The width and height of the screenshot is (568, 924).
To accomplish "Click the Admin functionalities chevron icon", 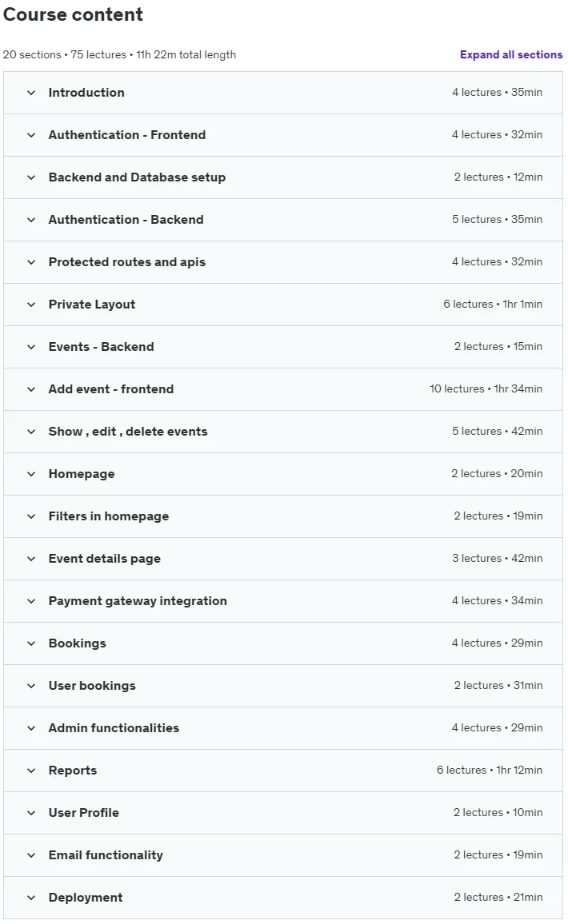I will [x=31, y=728].
